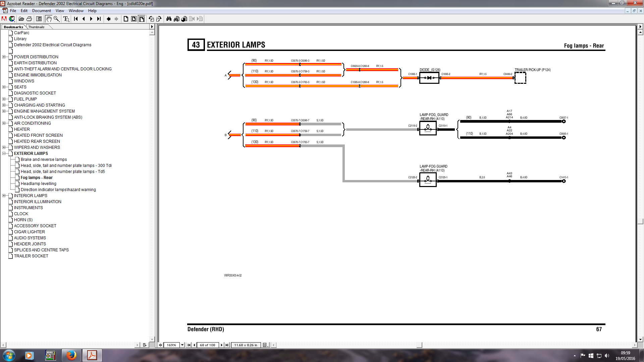Rotate View clockwise icon
The height and width of the screenshot is (362, 644).
159,19
